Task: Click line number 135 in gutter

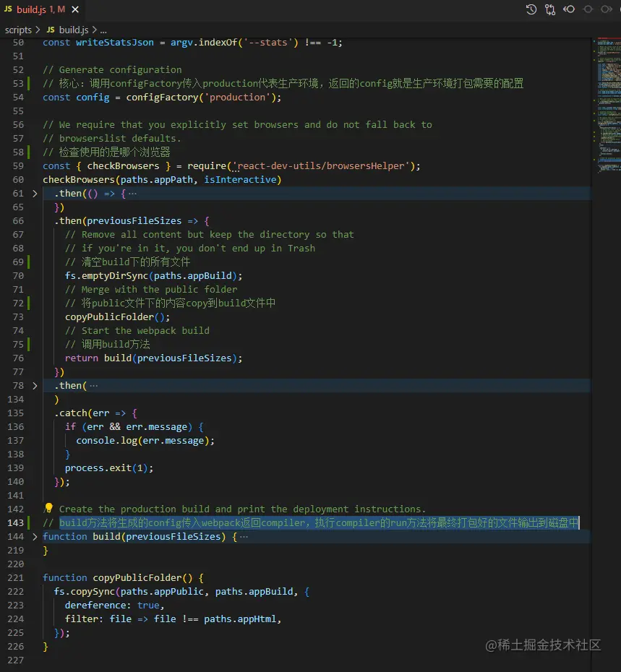Action: point(15,413)
